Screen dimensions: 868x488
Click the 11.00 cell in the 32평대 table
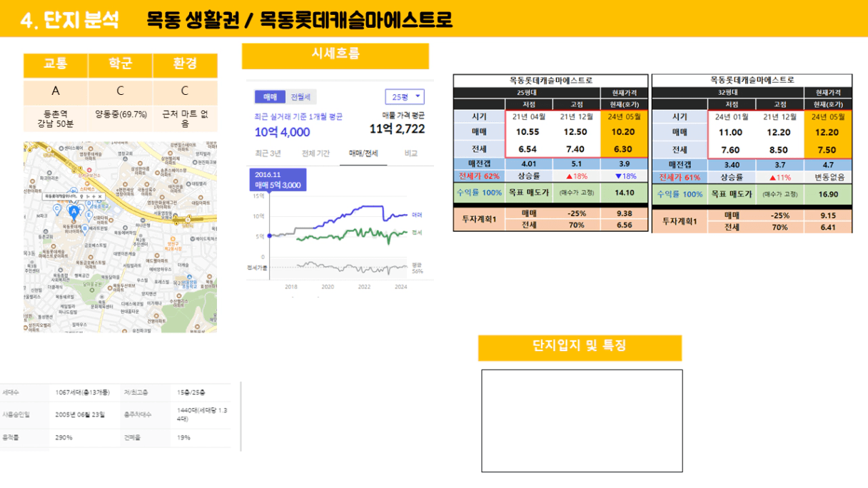coord(730,132)
